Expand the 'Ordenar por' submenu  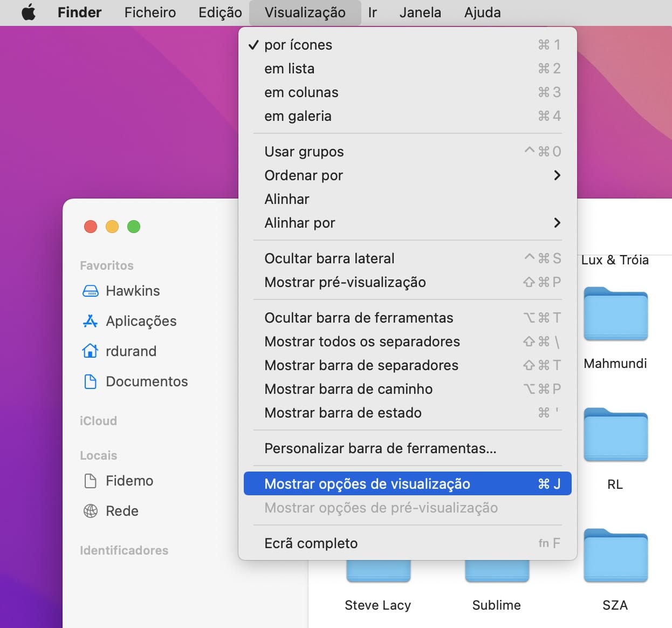(557, 175)
